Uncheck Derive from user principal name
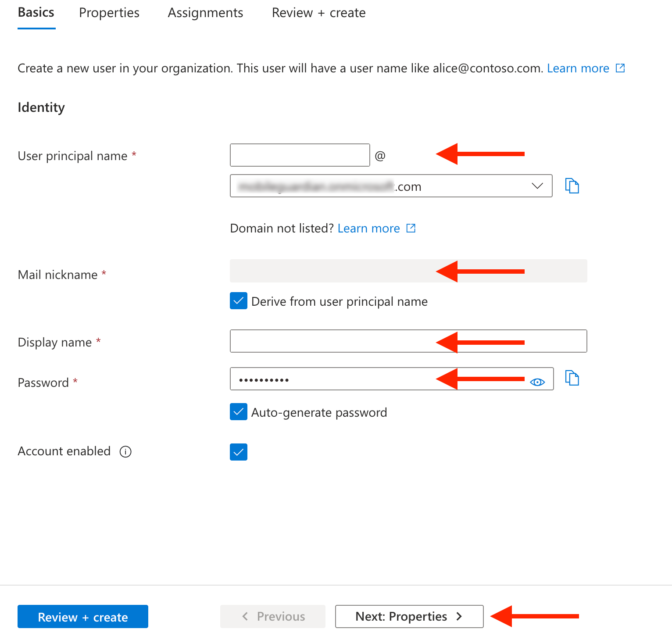Image resolution: width=672 pixels, height=636 pixels. 239,301
